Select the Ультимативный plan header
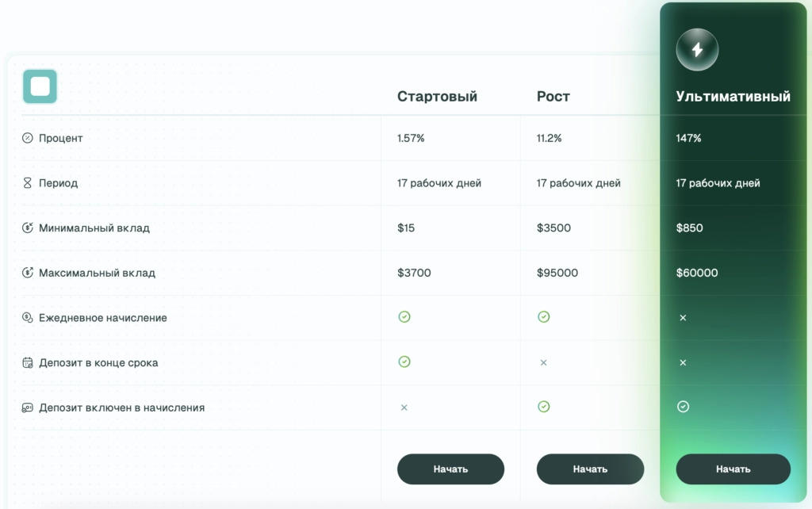The width and height of the screenshot is (812, 509). (733, 97)
